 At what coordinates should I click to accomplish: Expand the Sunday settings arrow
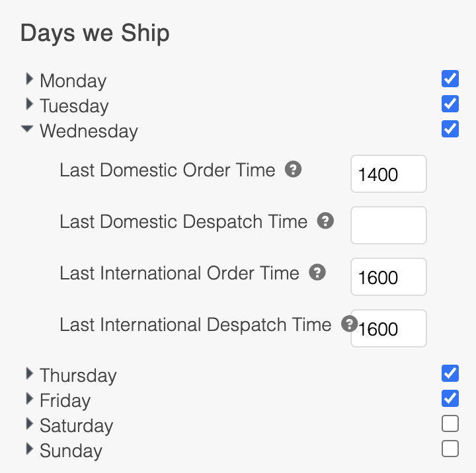(x=30, y=449)
